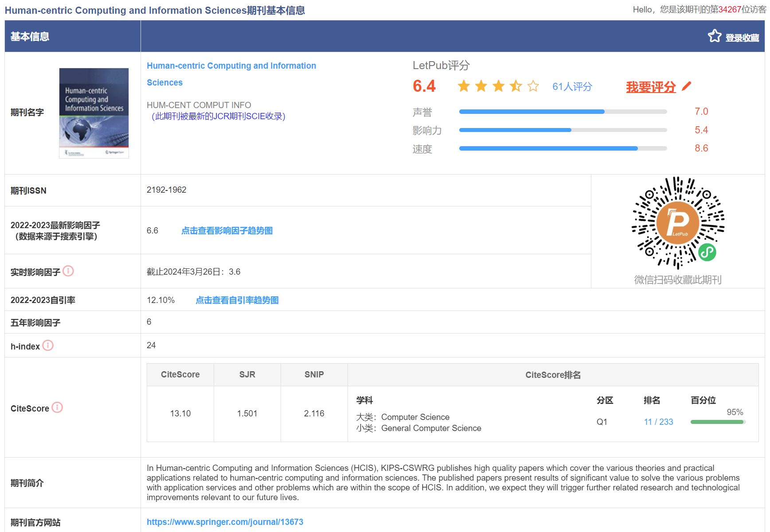Click the SNIP value 2.116
770x532 pixels.
[314, 414]
